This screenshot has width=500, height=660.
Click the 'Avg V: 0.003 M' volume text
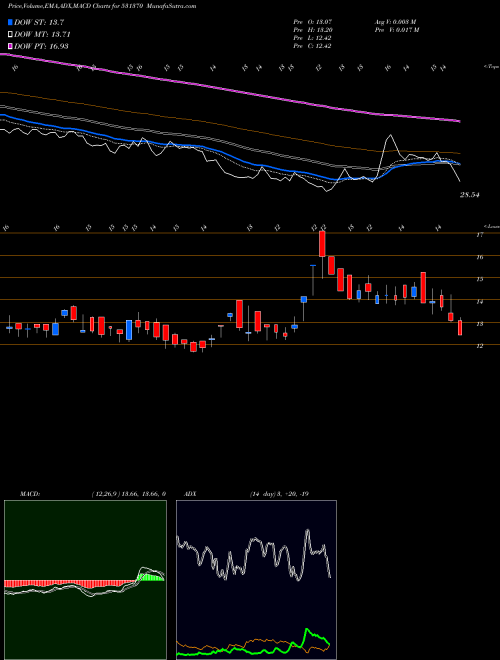396,22
